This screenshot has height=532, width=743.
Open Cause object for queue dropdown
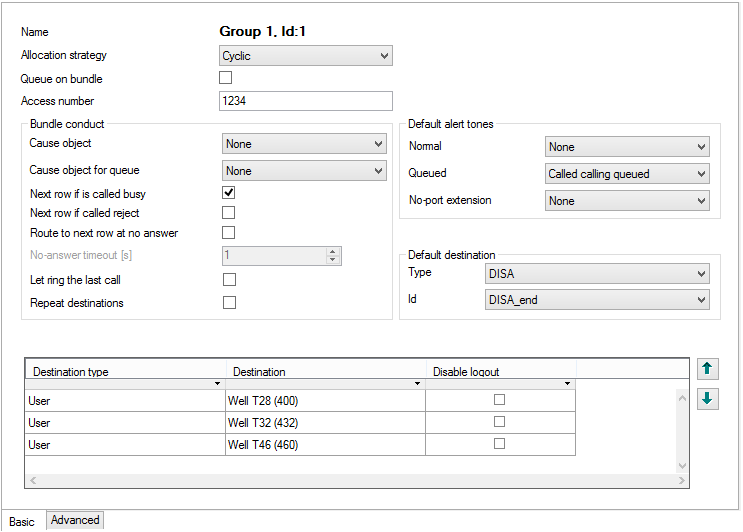pyautogui.click(x=304, y=171)
